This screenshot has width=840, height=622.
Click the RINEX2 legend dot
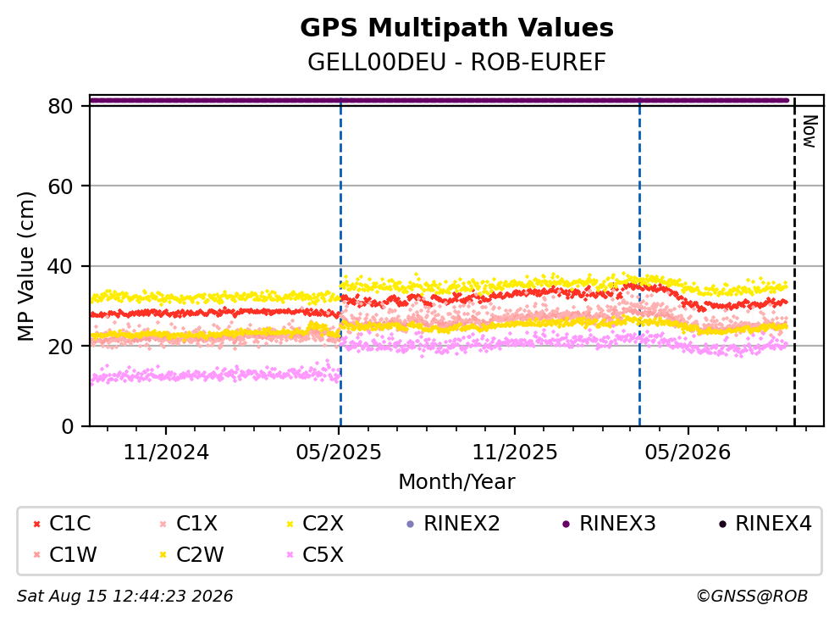pyautogui.click(x=411, y=524)
